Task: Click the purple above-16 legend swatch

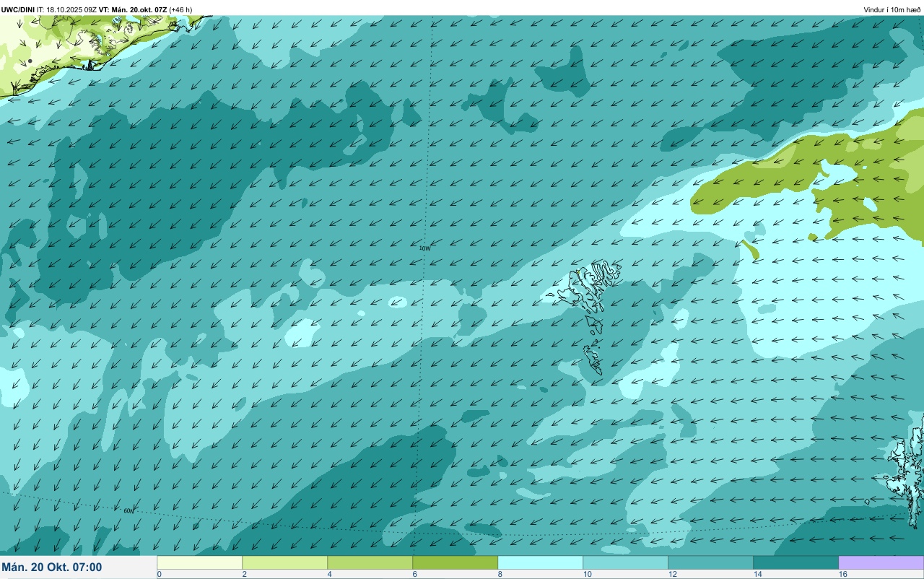Action: pyautogui.click(x=881, y=562)
